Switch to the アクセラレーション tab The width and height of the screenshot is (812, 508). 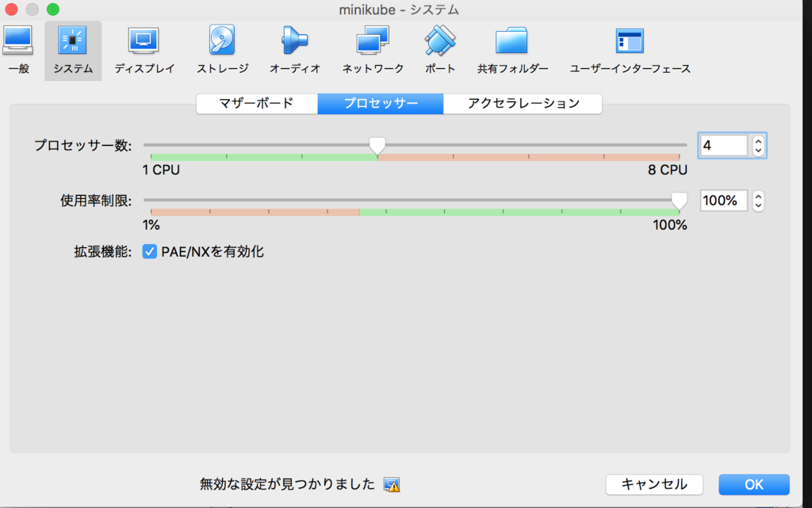pyautogui.click(x=523, y=104)
